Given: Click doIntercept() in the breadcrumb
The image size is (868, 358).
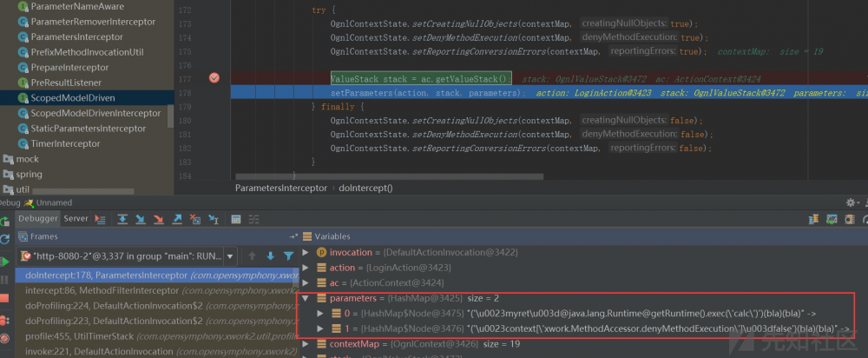Looking at the screenshot, I should 365,188.
